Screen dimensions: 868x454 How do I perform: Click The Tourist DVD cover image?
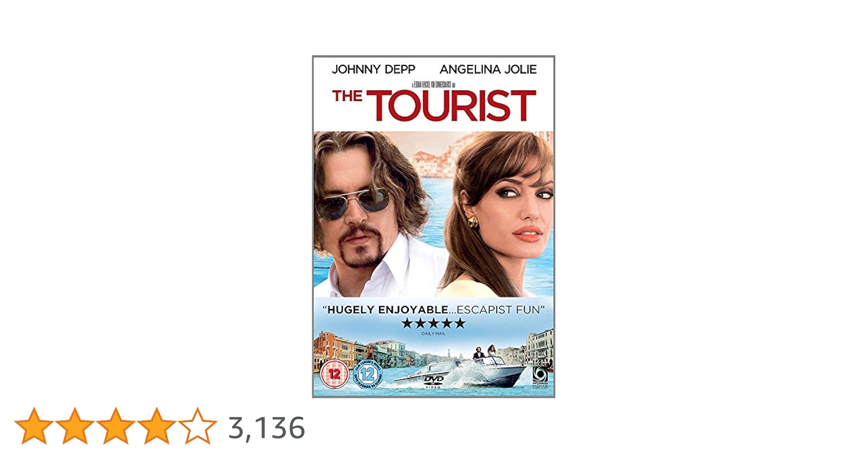(434, 227)
